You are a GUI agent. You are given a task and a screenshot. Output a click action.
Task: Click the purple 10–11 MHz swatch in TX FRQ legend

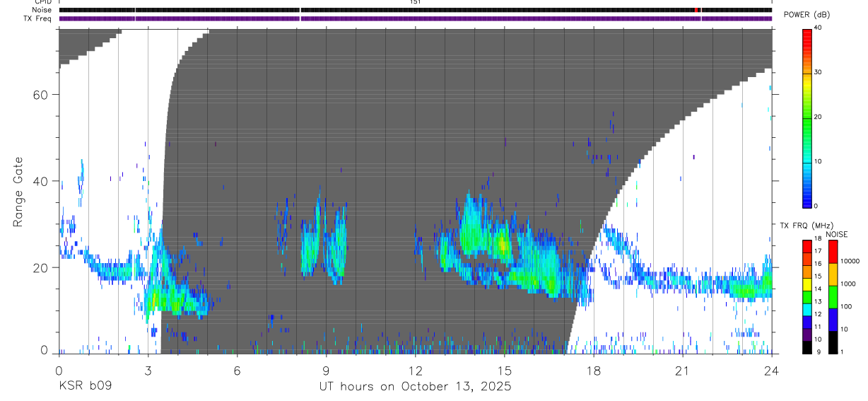(807, 334)
